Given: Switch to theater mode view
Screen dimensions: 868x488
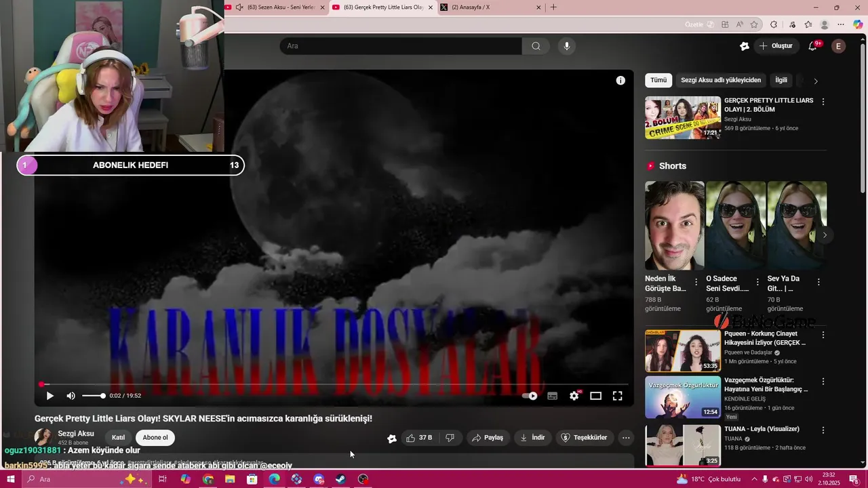Looking at the screenshot, I should [596, 396].
